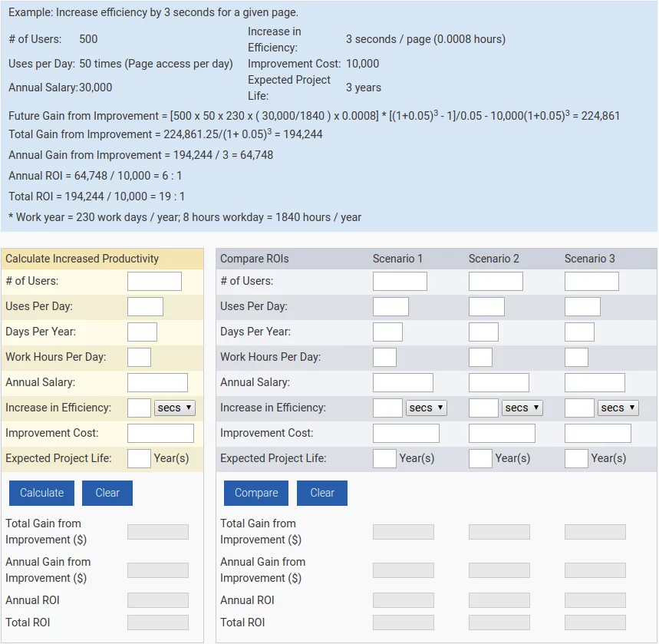Select Scenario 3 Work Hours Per Day field

[x=576, y=357]
